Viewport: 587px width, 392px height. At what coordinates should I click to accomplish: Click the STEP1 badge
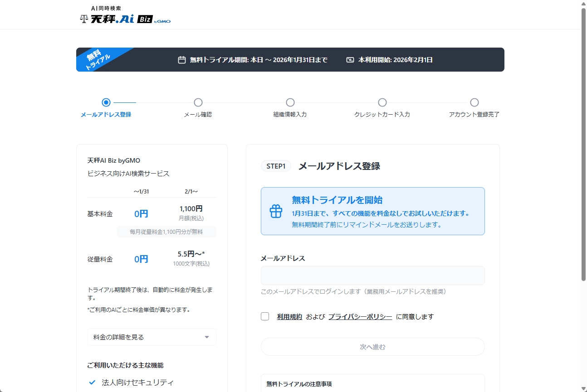point(276,166)
